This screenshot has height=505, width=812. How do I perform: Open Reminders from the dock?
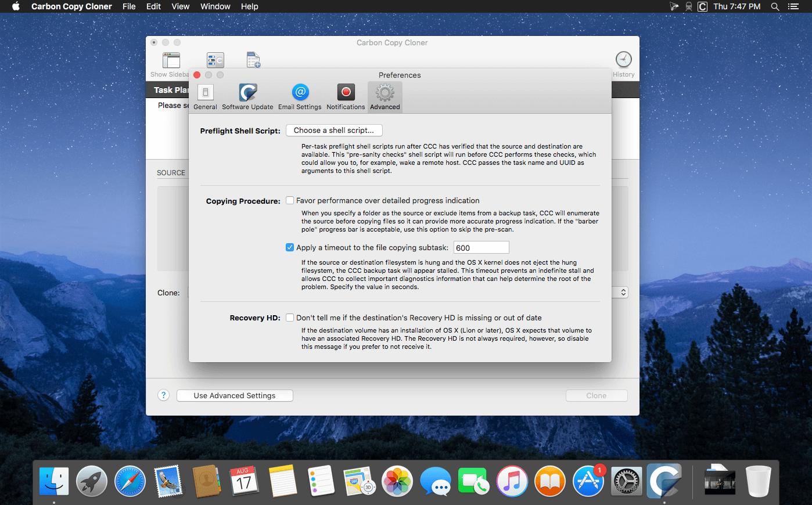pyautogui.click(x=321, y=481)
